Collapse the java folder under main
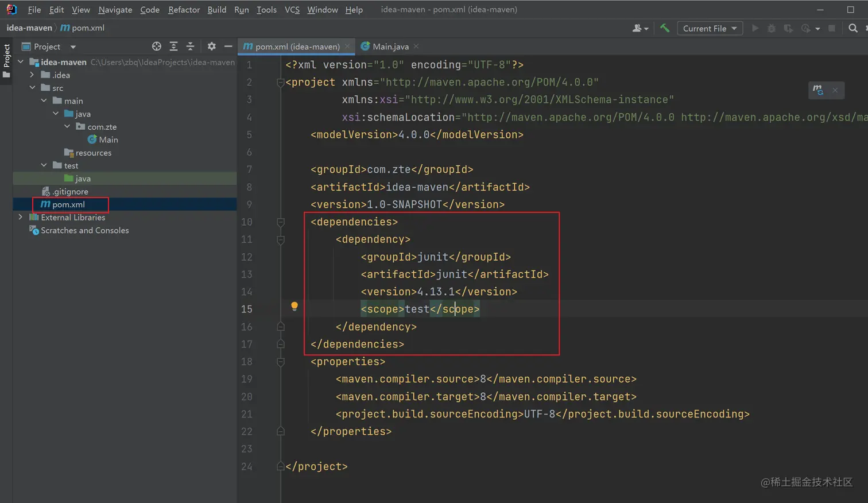The image size is (868, 503). pyautogui.click(x=56, y=114)
